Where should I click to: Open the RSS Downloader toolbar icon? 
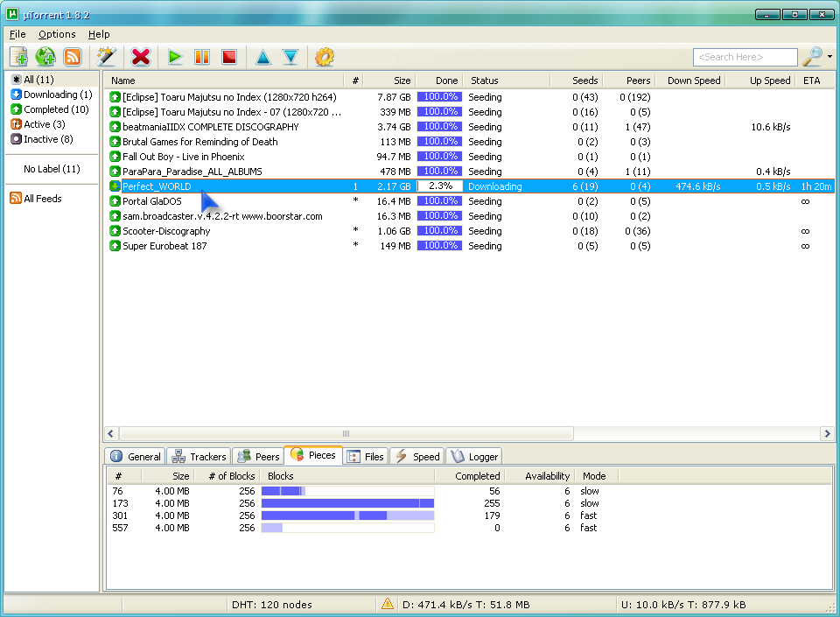pos(73,57)
